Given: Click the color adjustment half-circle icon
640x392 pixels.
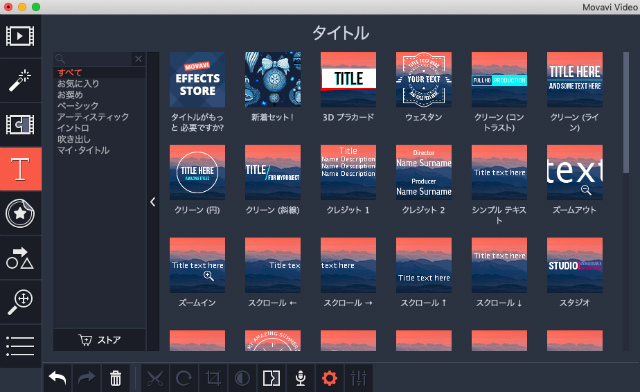Looking at the screenshot, I should pos(242,379).
